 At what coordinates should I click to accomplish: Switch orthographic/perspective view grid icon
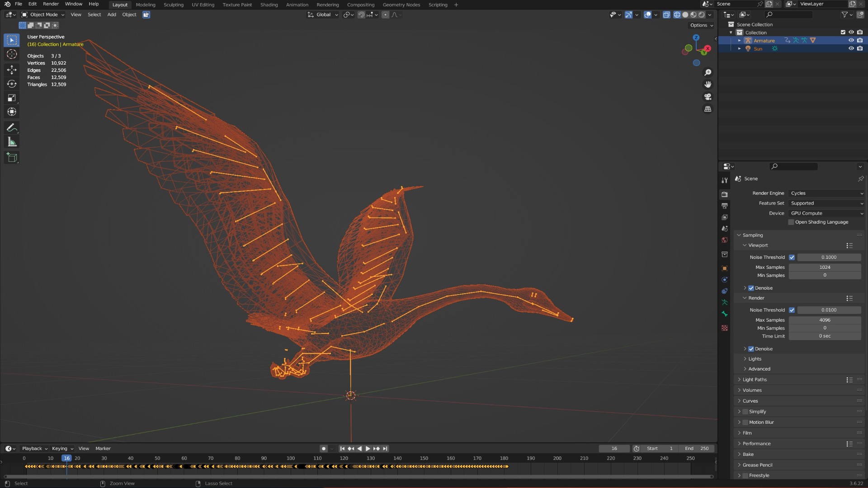[x=708, y=109]
